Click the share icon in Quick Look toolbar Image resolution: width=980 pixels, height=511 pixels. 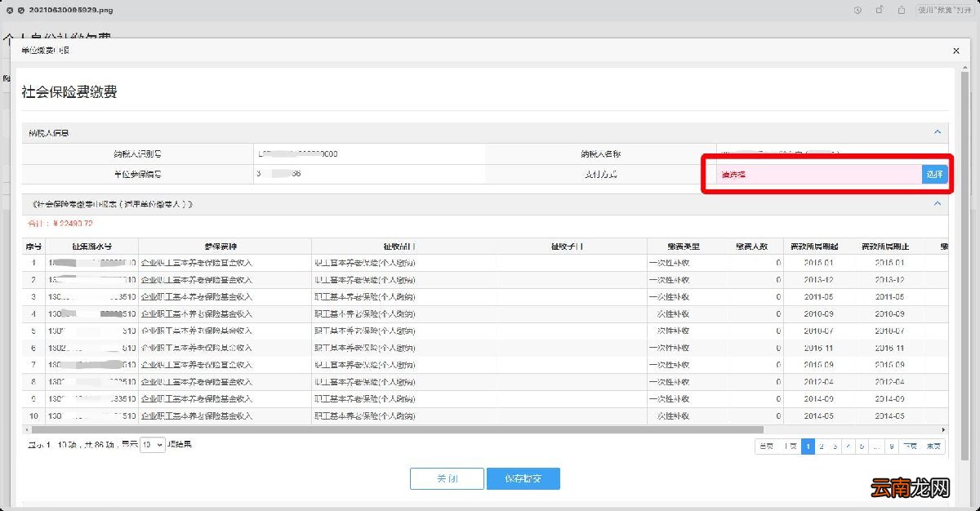[x=902, y=10]
